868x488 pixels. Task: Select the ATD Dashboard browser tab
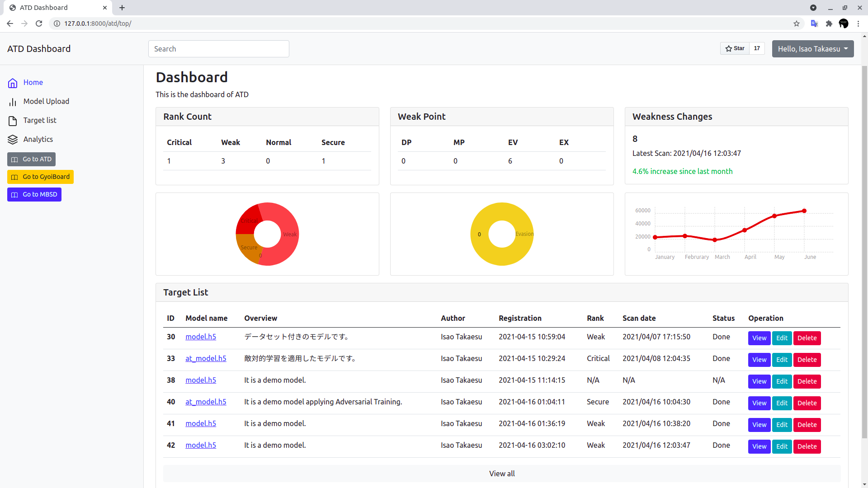[54, 8]
